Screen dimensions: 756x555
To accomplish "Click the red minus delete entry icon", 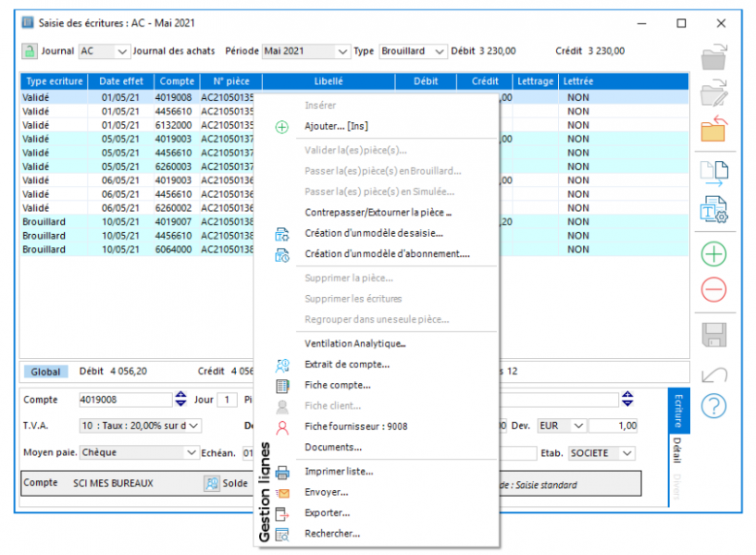I will (713, 290).
